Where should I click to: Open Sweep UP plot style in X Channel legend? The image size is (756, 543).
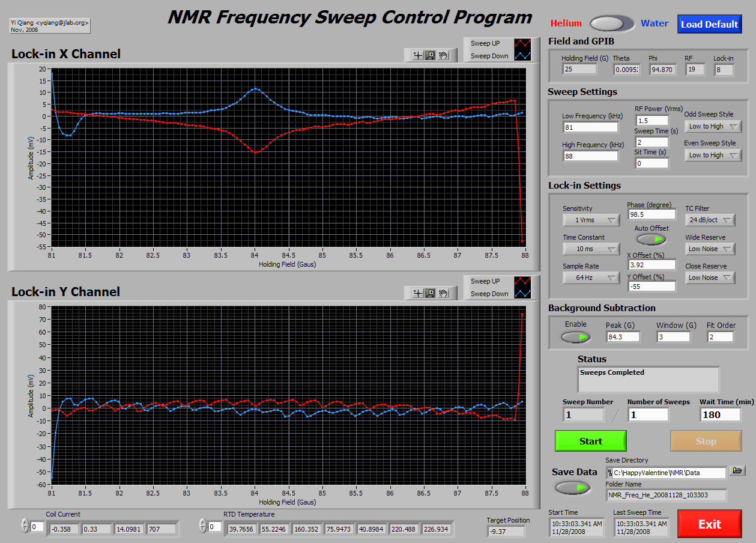[522, 43]
